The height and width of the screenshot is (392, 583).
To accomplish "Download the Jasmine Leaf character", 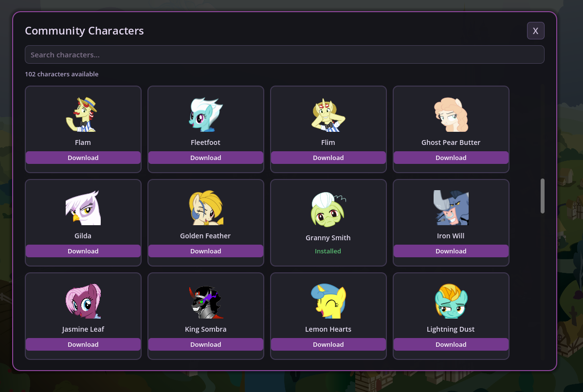I will (x=83, y=344).
